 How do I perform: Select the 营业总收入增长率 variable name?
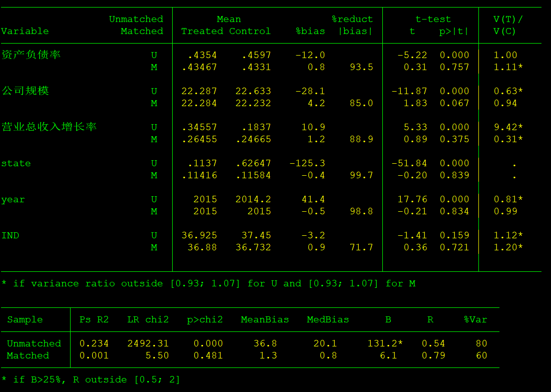pos(49,127)
